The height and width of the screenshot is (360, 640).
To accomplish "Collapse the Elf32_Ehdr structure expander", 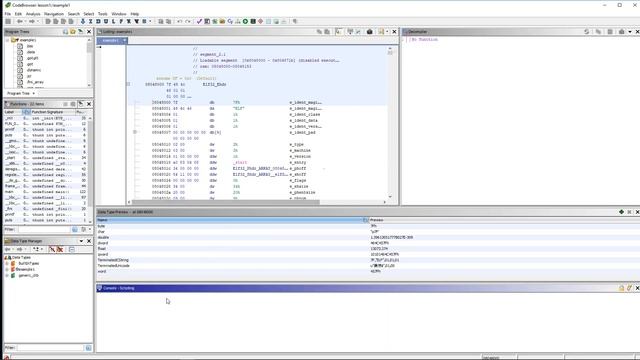I will click(128, 84).
